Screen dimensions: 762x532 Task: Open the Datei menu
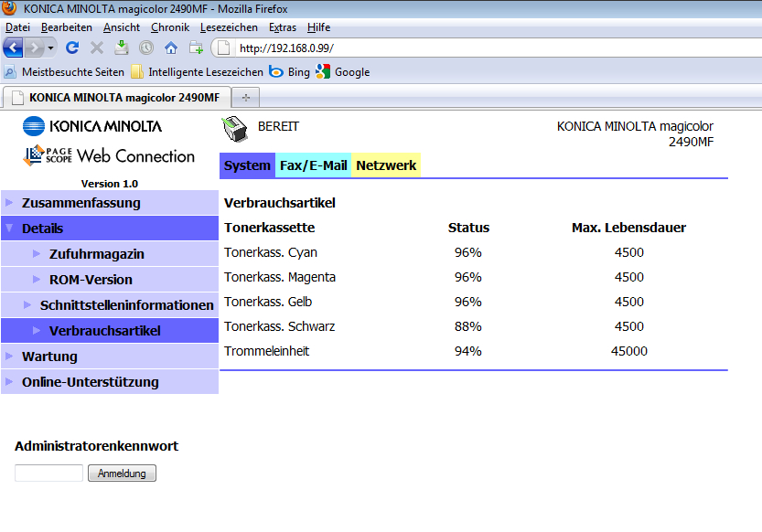pos(17,27)
